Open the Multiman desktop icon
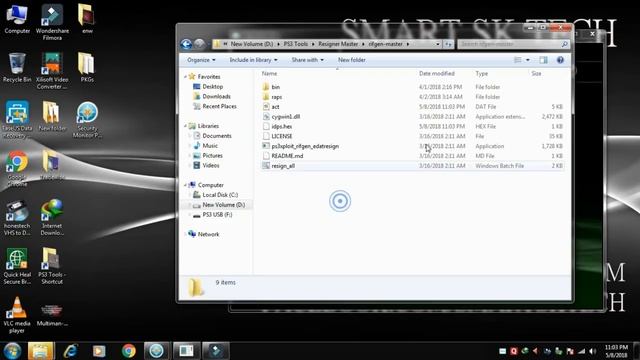Image resolution: width=640 pixels, height=360 pixels. 52,315
